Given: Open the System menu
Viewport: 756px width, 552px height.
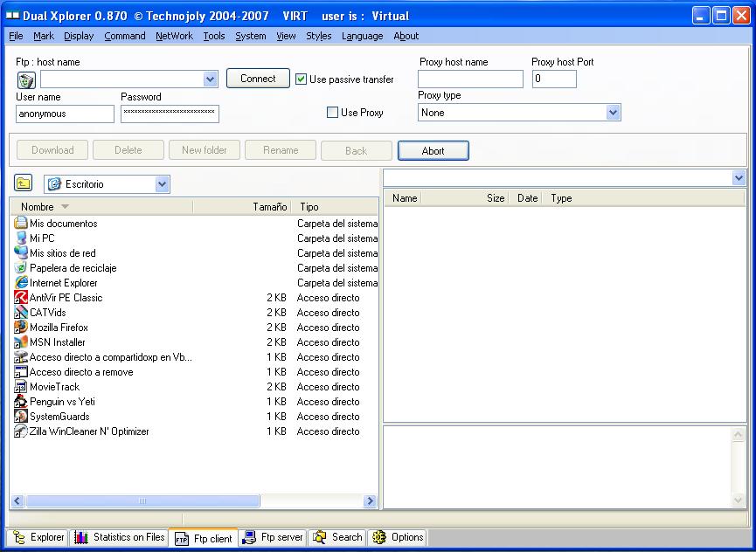Looking at the screenshot, I should pyautogui.click(x=251, y=36).
